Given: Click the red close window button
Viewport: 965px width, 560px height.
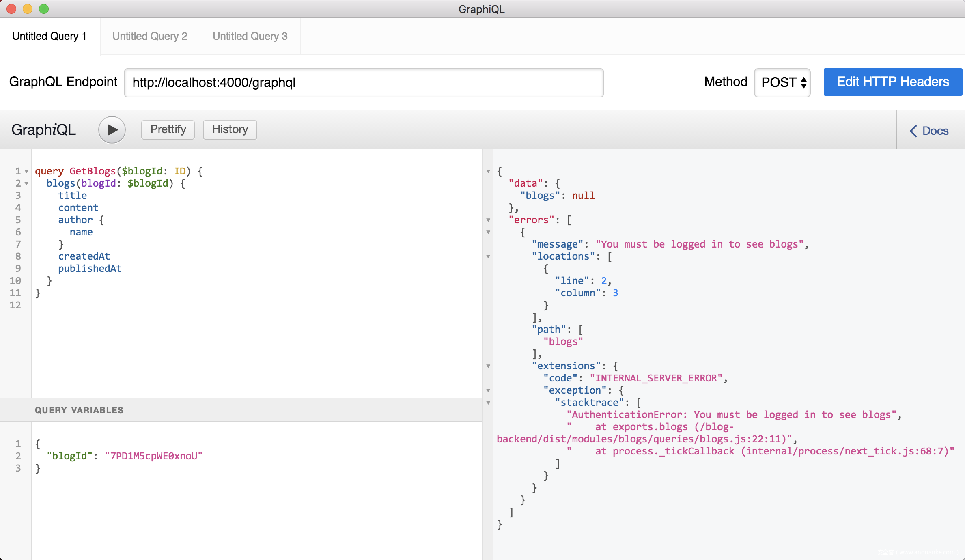Looking at the screenshot, I should (x=11, y=9).
